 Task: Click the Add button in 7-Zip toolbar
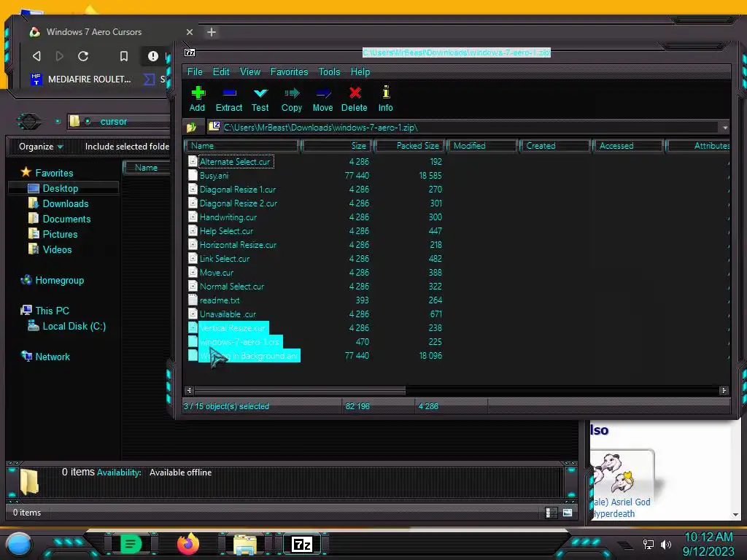click(197, 98)
